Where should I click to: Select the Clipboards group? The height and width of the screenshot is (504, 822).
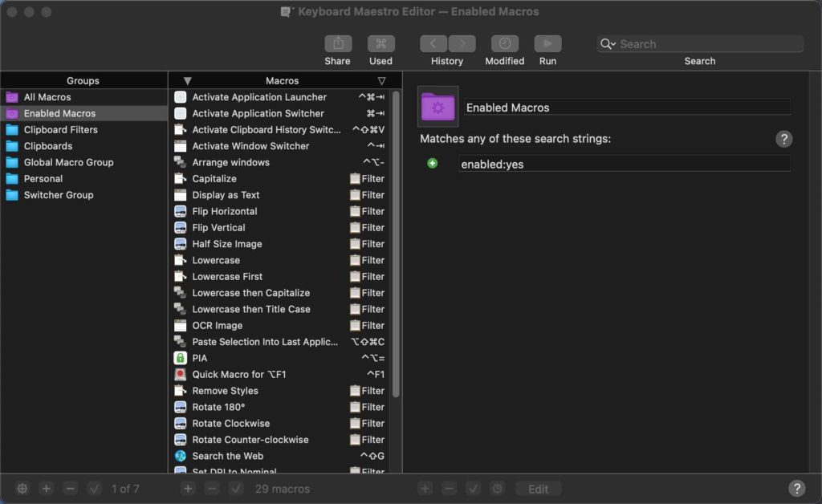[83, 145]
